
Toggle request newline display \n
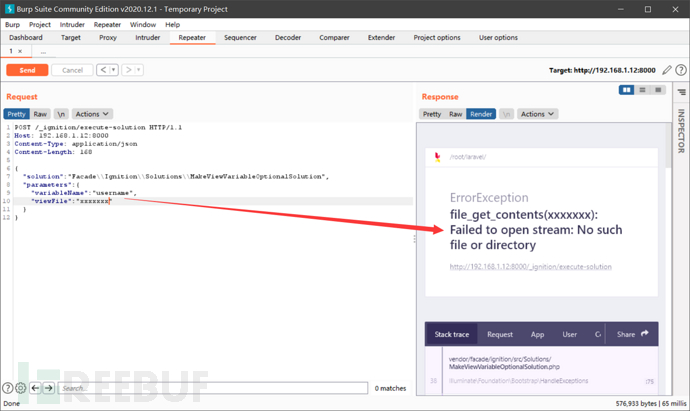pos(61,114)
